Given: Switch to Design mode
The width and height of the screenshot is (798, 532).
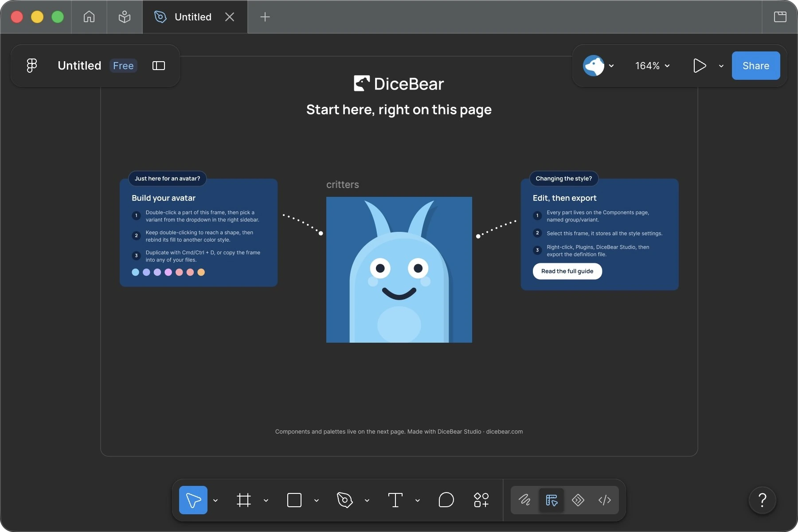Looking at the screenshot, I should click(552, 500).
